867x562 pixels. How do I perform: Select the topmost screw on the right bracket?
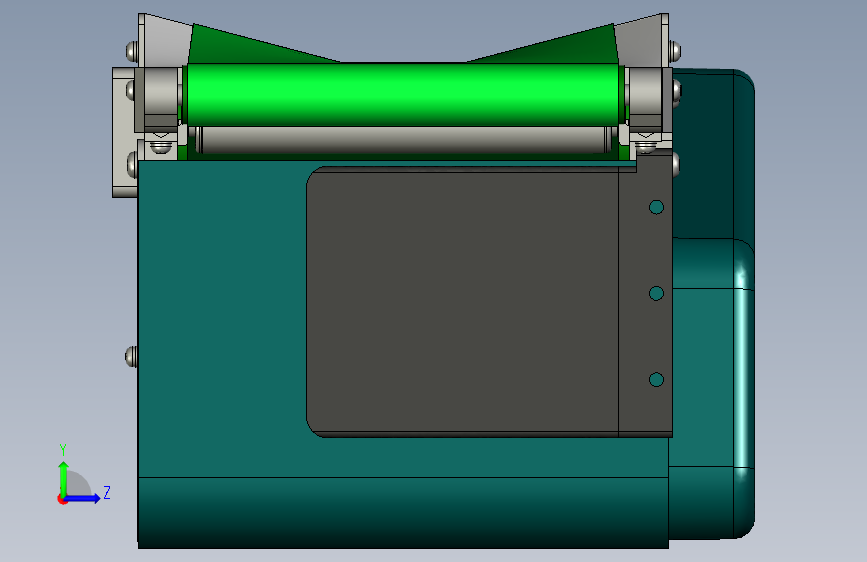(x=675, y=51)
